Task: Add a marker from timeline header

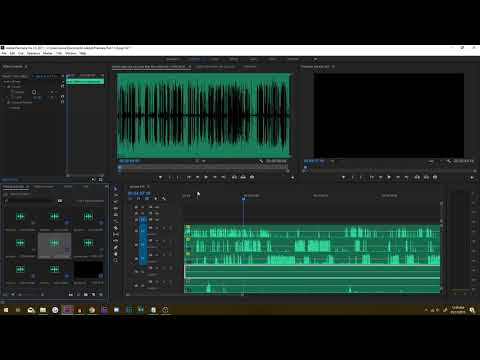Action: pos(156,199)
